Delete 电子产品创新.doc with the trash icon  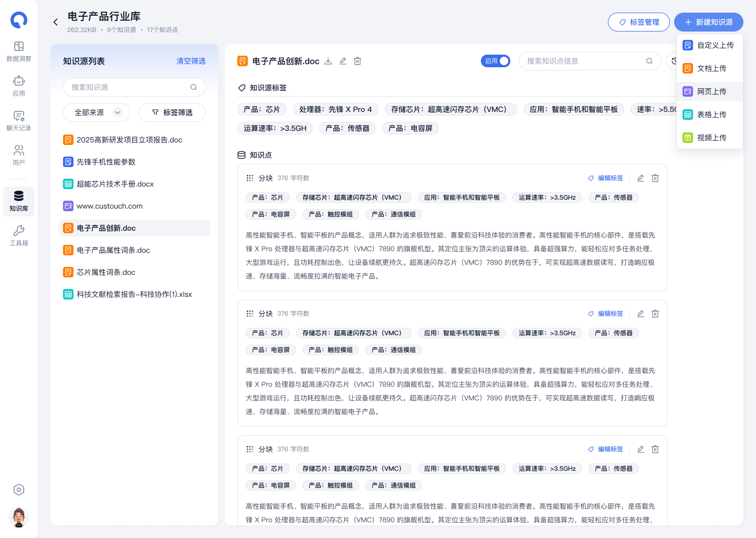[358, 61]
